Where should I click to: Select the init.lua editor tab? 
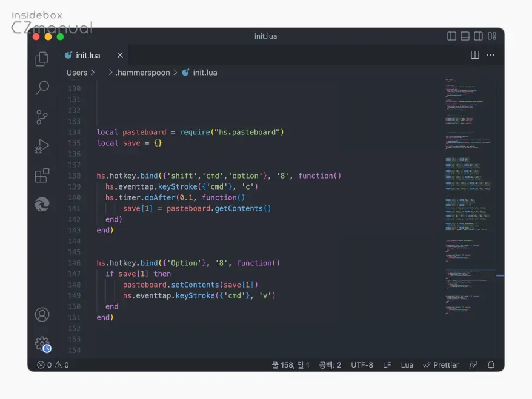pos(87,55)
